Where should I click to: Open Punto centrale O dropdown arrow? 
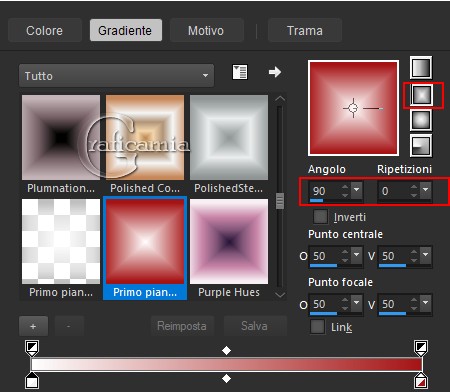(356, 255)
